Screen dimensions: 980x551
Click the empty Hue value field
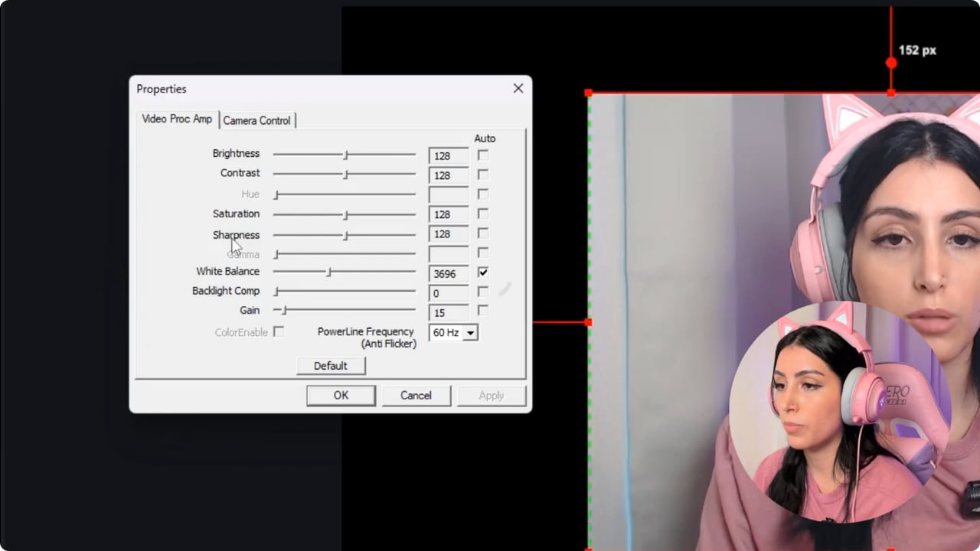click(x=449, y=195)
